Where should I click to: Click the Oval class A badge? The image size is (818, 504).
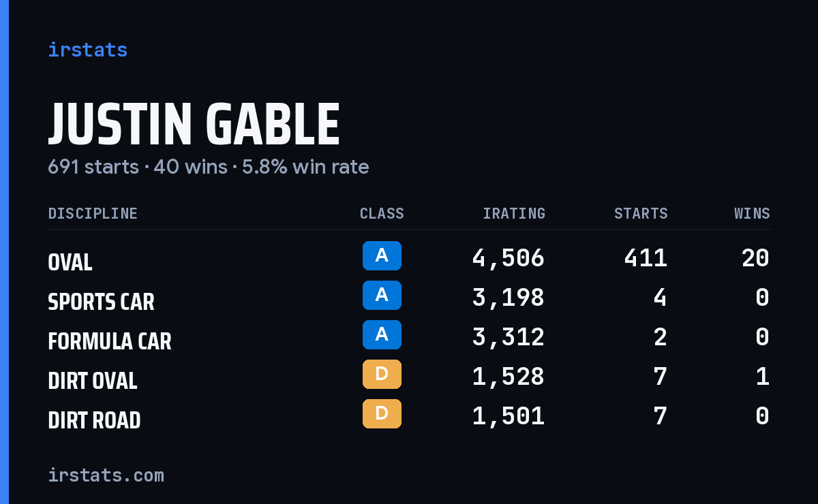tap(382, 255)
